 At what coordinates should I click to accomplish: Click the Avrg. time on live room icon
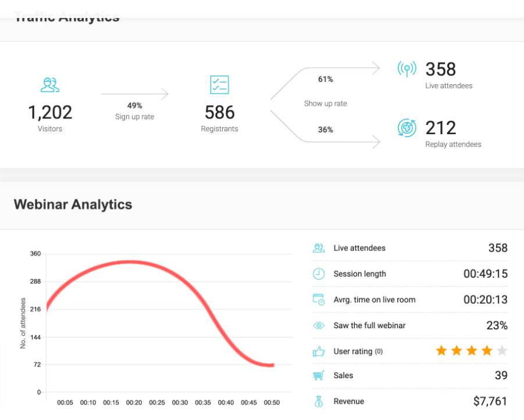coord(319,300)
